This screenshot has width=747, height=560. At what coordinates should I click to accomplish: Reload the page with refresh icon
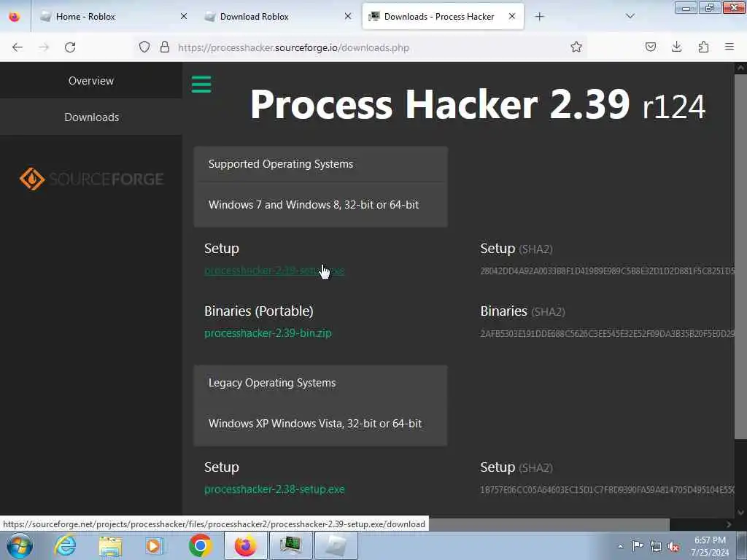pos(70,47)
